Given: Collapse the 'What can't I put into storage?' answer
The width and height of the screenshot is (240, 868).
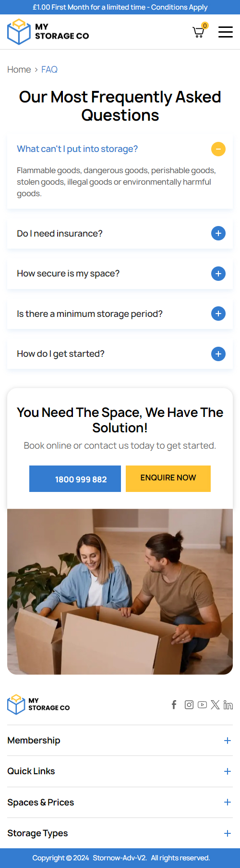Looking at the screenshot, I should tap(218, 149).
